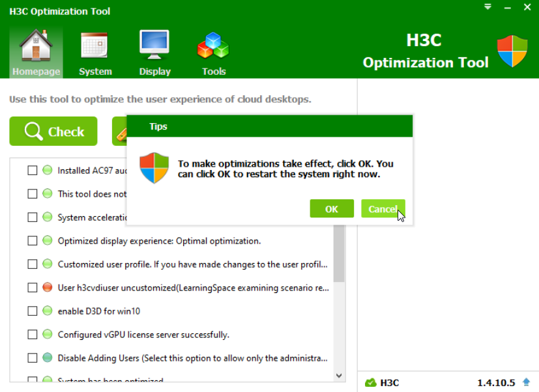Tick the Optimized display experience checkbox
539x392 pixels.
click(x=33, y=240)
